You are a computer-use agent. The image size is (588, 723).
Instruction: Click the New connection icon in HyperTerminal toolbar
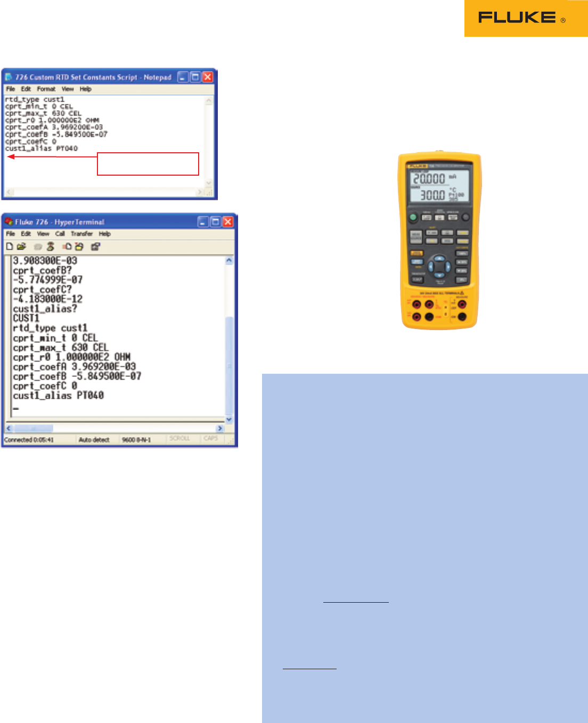pyautogui.click(x=10, y=247)
